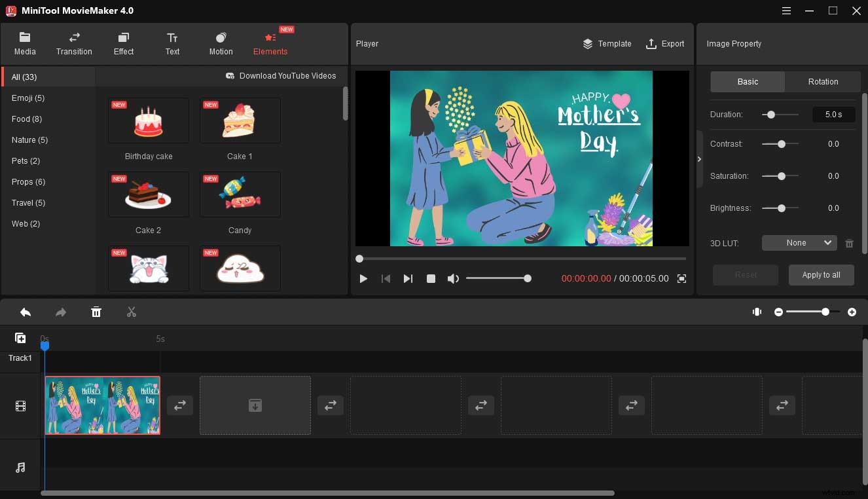The width and height of the screenshot is (868, 499).
Task: Open the Effect panel
Action: (123, 43)
